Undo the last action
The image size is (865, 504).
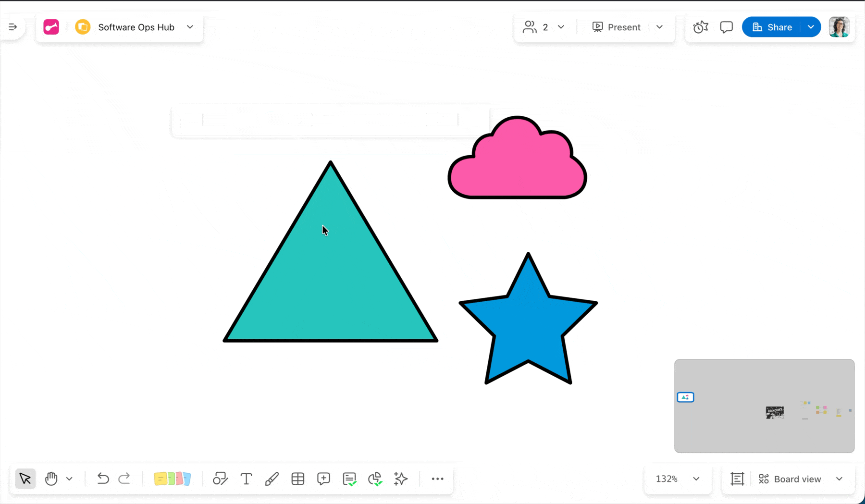pyautogui.click(x=103, y=479)
